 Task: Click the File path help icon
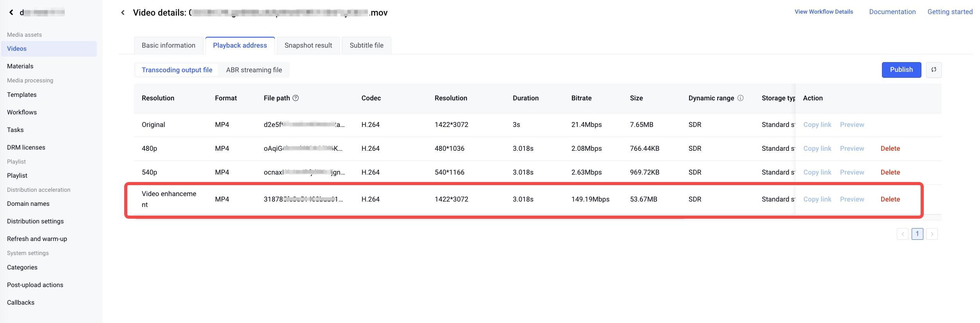[296, 98]
